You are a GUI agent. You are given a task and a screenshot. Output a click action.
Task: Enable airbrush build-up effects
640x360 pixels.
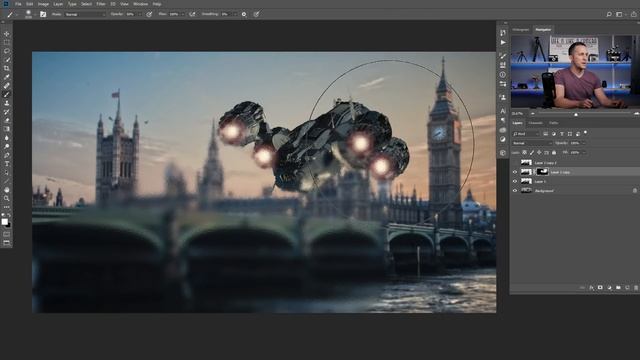[192, 14]
